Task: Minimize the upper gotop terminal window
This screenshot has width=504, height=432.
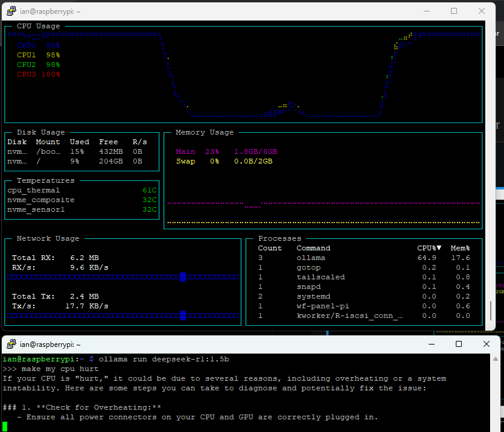Action: tap(427, 11)
